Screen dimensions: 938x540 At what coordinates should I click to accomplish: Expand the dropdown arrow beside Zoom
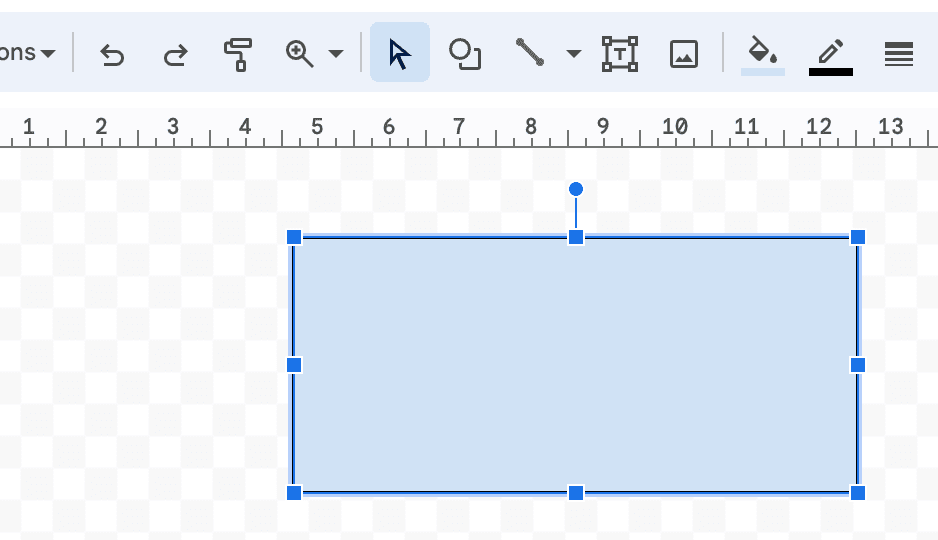click(x=336, y=54)
